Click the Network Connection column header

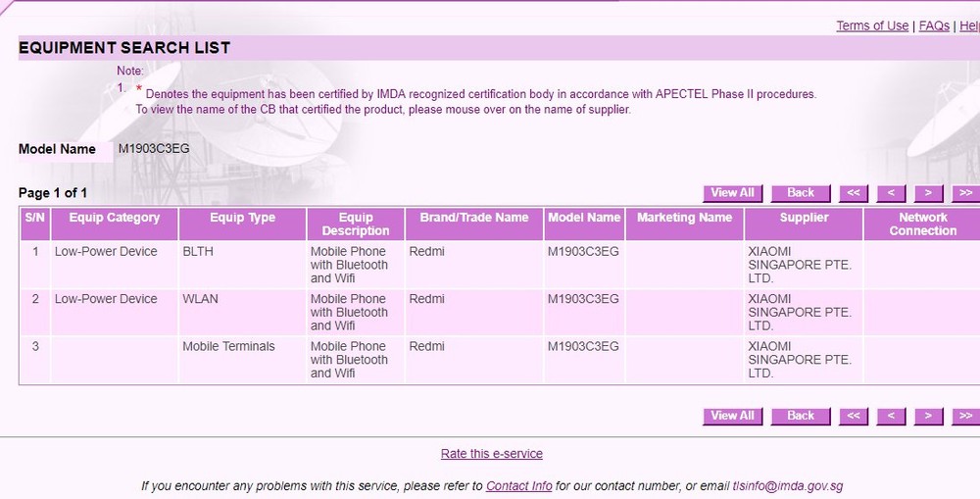click(922, 224)
